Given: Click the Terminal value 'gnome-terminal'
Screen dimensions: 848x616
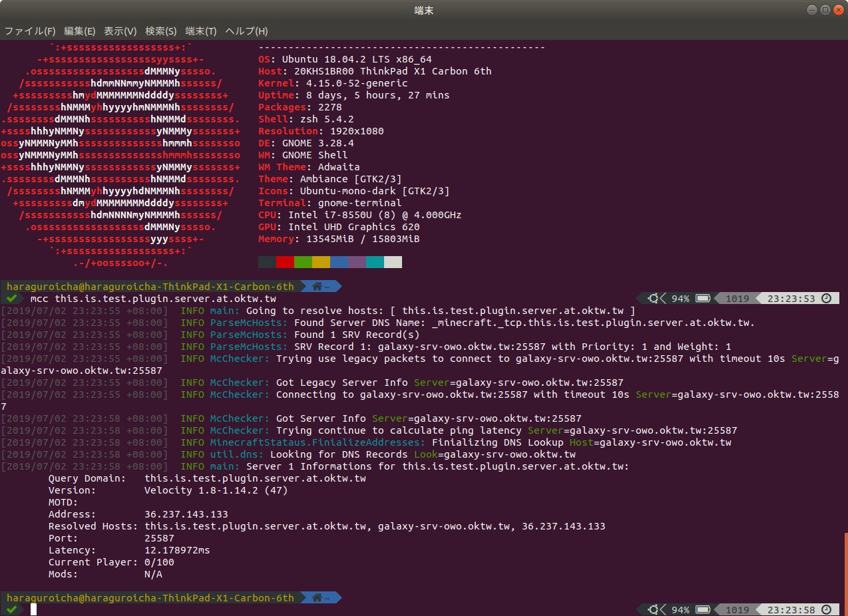Looking at the screenshot, I should pyautogui.click(x=359, y=203).
